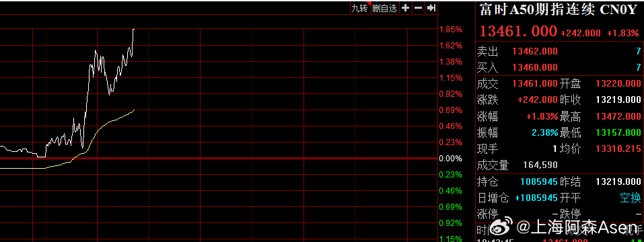Viewport: 644px width, 242px height.
Task: Click the plus zoom-in icon above chart
Action: tap(405, 8)
